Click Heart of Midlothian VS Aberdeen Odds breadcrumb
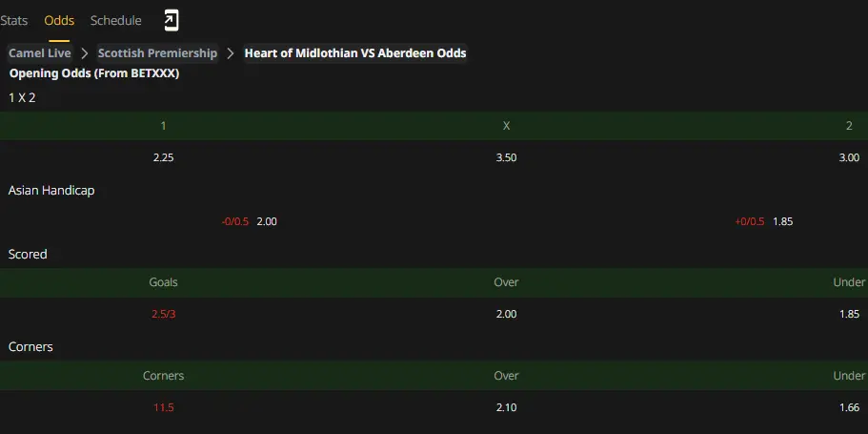This screenshot has width=868, height=434. click(355, 53)
